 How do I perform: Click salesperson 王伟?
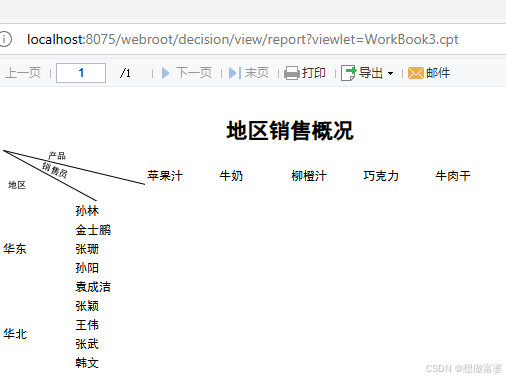click(x=87, y=325)
